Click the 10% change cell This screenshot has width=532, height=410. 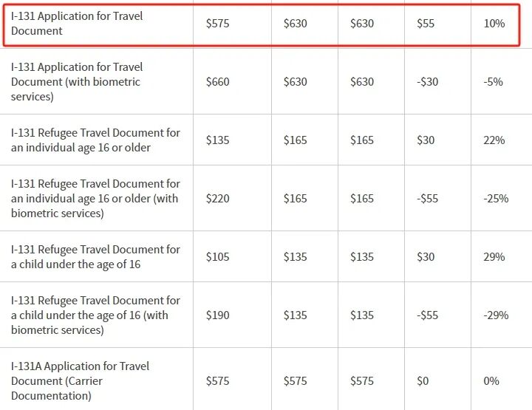(494, 24)
